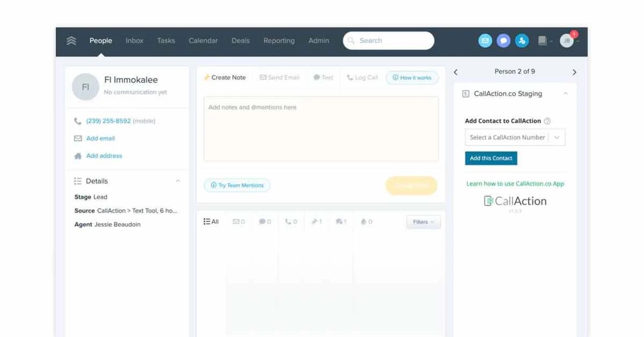Click the phone icon next to the mobile number
Image resolution: width=644 pixels, height=337 pixels.
pyautogui.click(x=77, y=121)
